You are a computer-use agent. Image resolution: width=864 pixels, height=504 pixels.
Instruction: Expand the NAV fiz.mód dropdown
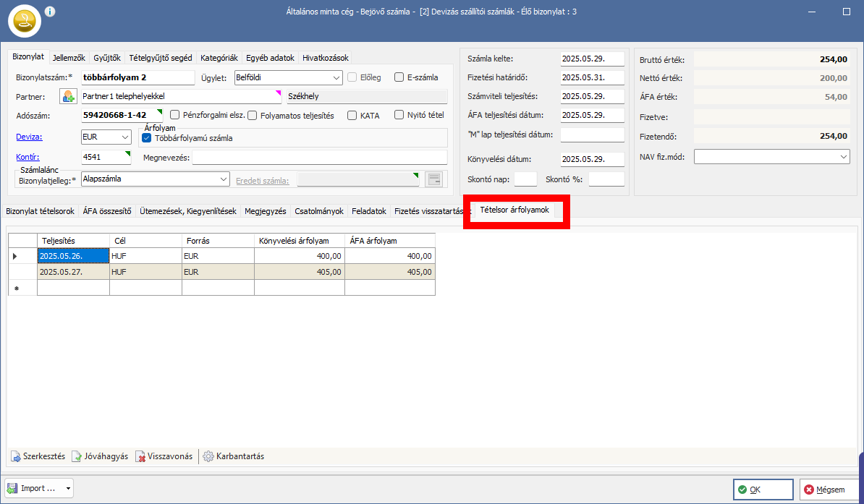click(x=772, y=157)
